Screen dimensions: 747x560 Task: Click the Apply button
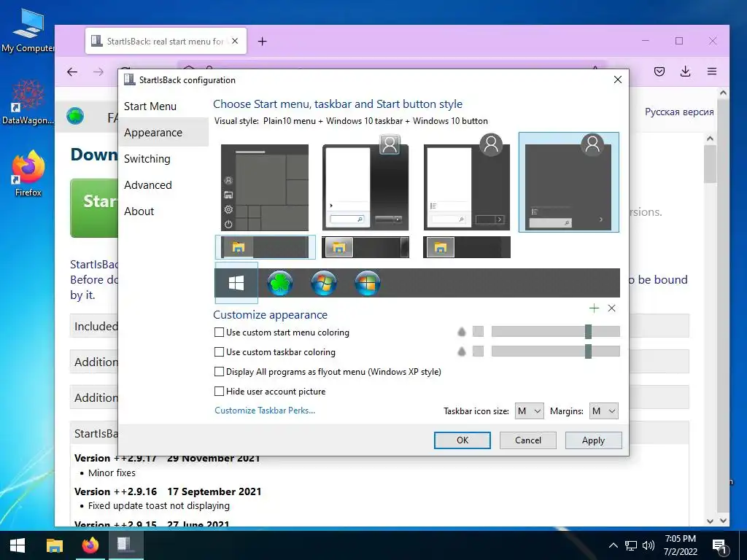click(x=594, y=440)
